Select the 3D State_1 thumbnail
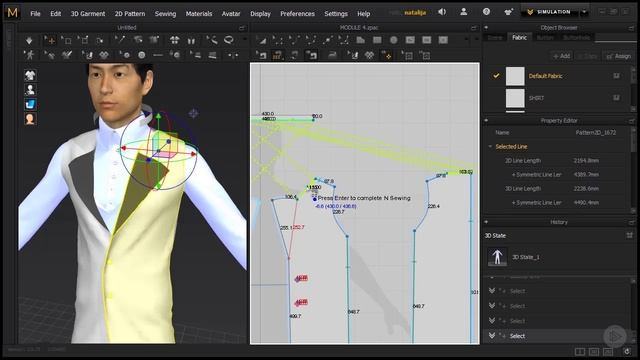 497,257
